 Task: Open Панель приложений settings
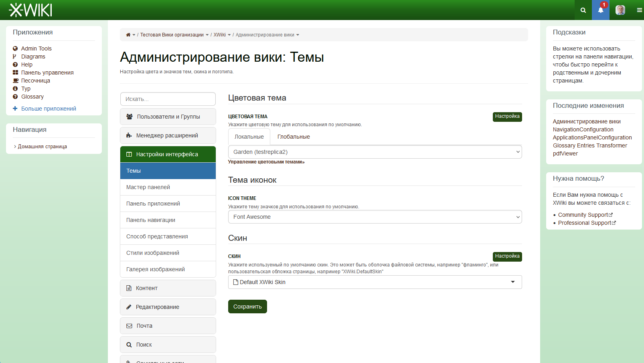168,204
